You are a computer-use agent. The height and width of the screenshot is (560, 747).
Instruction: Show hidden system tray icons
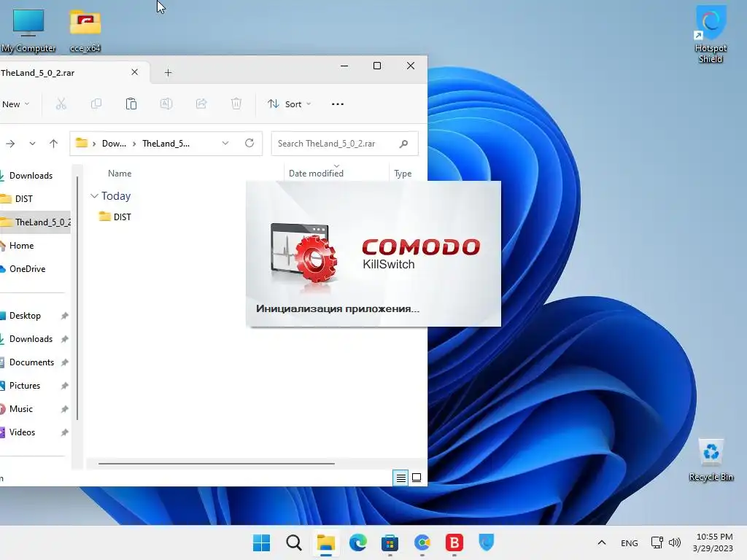pyautogui.click(x=602, y=542)
